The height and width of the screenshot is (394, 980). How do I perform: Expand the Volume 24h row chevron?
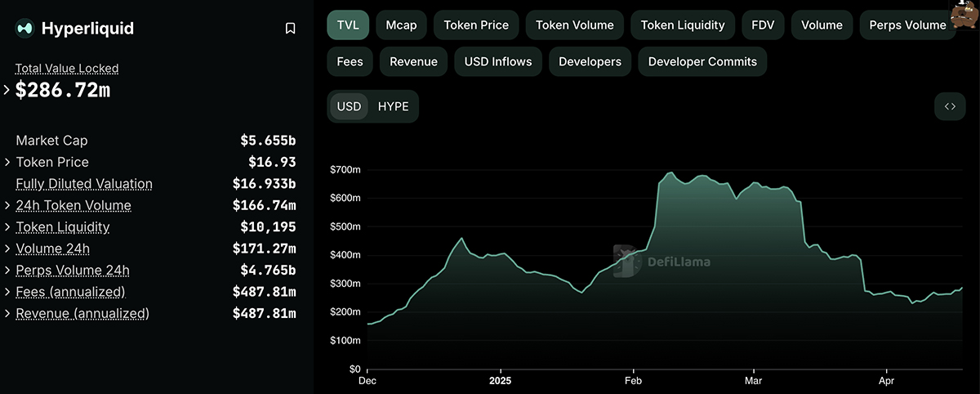pyautogui.click(x=7, y=248)
